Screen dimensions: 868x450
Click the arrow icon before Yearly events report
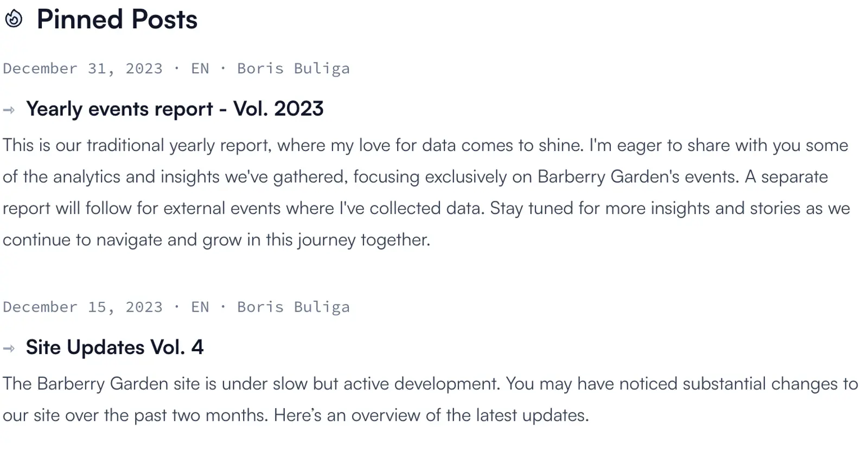9,110
